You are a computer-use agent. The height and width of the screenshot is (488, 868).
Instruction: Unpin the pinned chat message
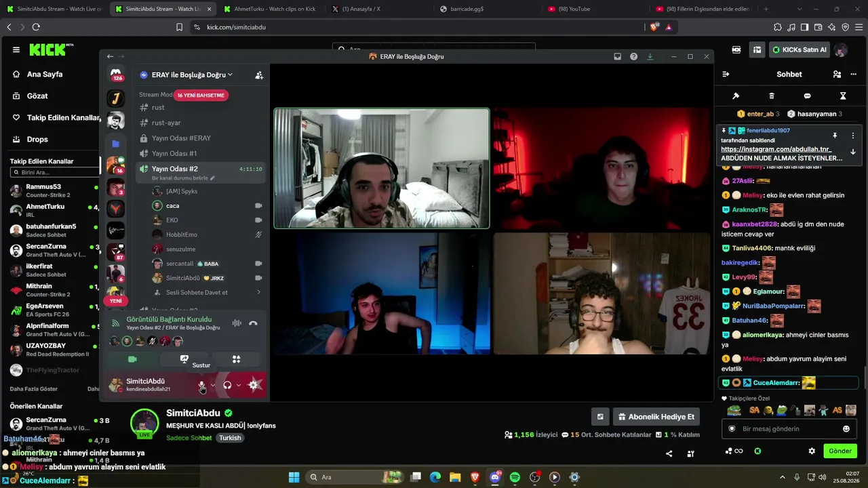[x=835, y=136]
